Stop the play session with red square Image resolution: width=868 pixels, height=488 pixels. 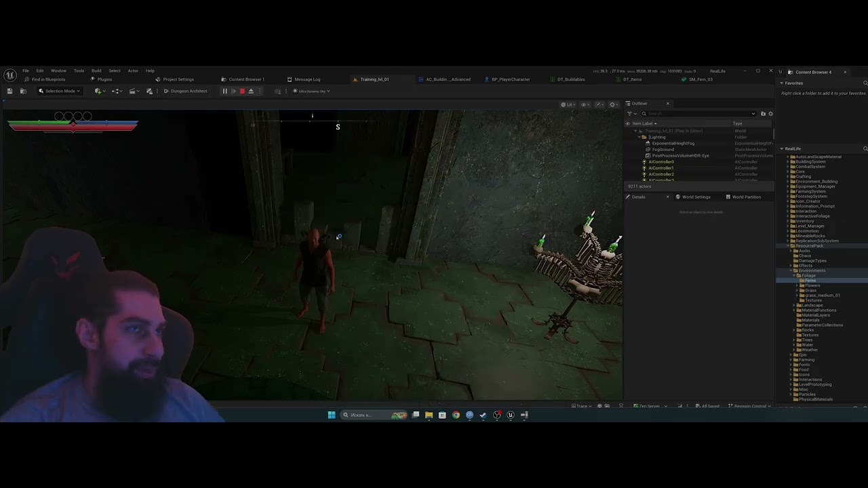[242, 91]
